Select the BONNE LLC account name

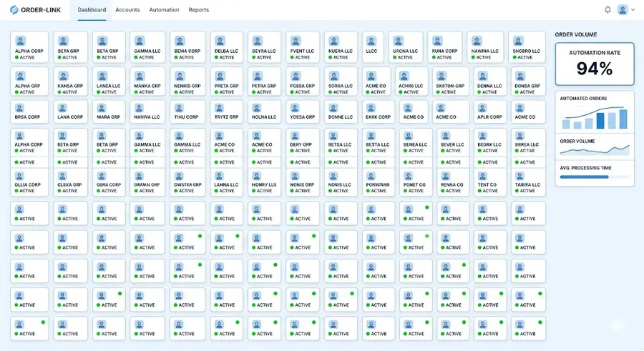coord(341,117)
